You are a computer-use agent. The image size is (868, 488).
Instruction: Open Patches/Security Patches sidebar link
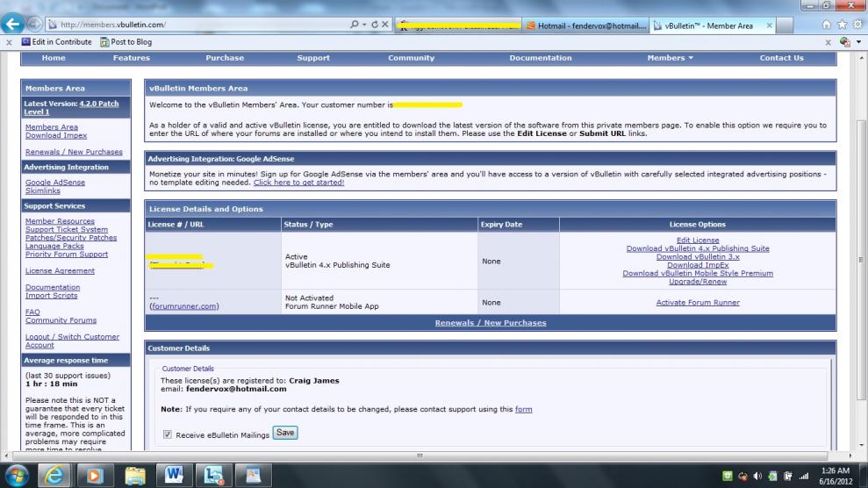71,237
